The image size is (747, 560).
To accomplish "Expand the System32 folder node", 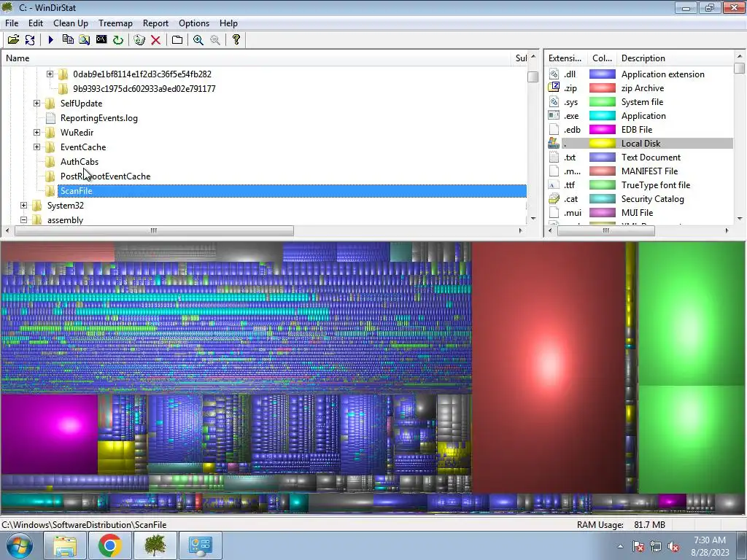I will click(x=24, y=205).
